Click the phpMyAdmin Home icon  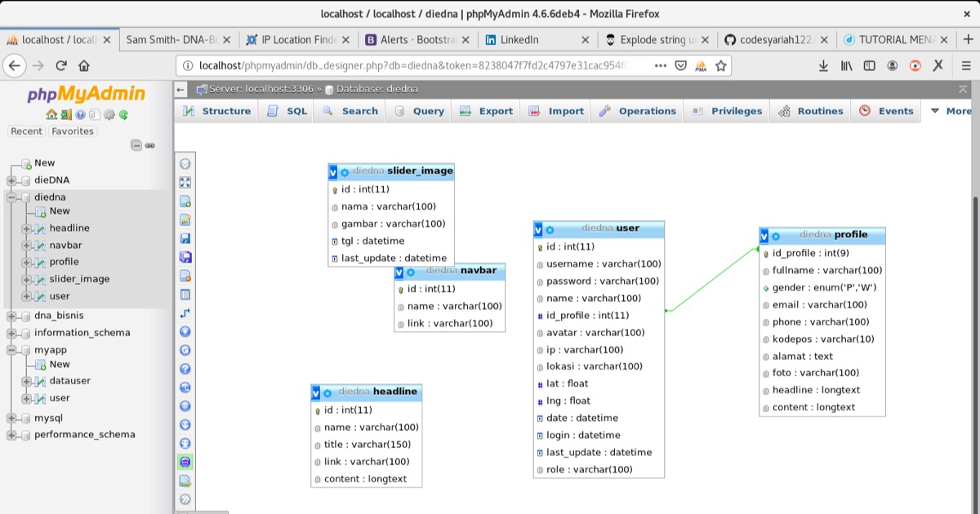[51, 115]
